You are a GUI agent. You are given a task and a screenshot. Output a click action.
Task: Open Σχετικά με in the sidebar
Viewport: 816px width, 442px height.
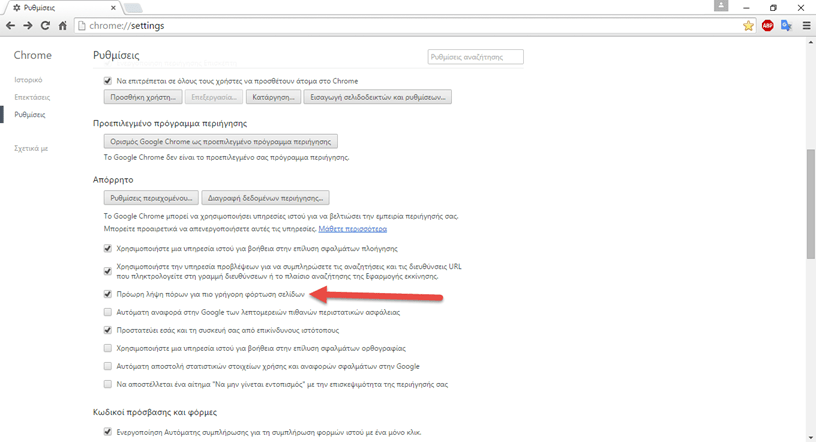click(x=31, y=148)
